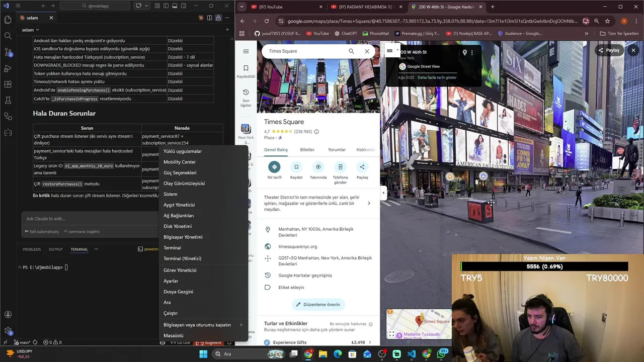This screenshot has width=644, height=362.
Task: Open VS Code Run and Debug view
Action: point(8,68)
